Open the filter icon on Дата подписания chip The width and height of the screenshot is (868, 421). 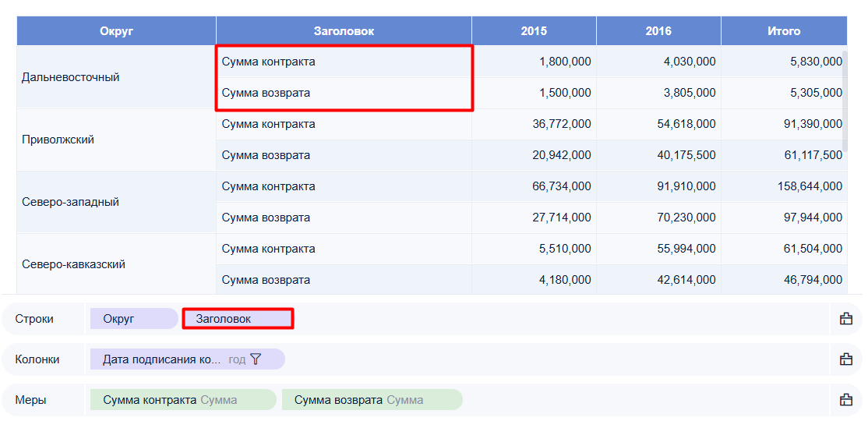(256, 359)
